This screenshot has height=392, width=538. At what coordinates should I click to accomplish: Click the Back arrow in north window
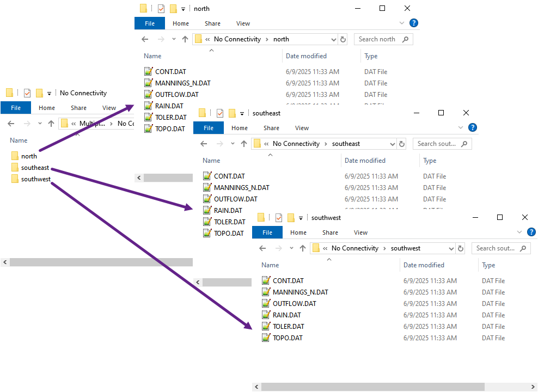[145, 39]
